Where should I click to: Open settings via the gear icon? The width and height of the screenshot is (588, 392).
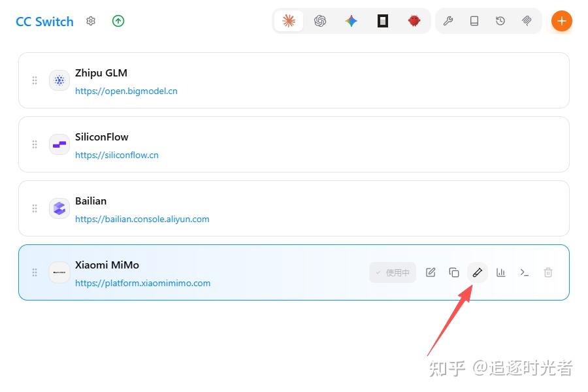tap(91, 21)
